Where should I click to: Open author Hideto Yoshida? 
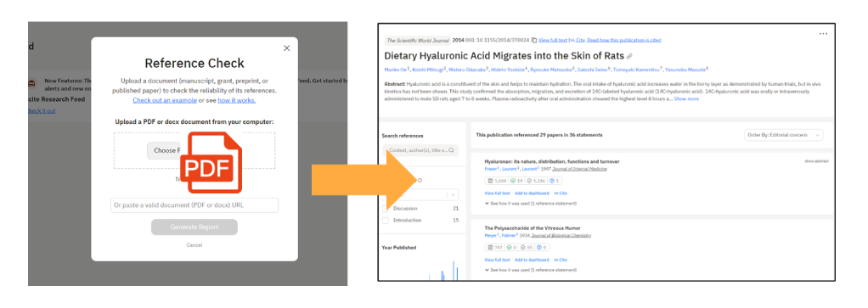pos(509,70)
